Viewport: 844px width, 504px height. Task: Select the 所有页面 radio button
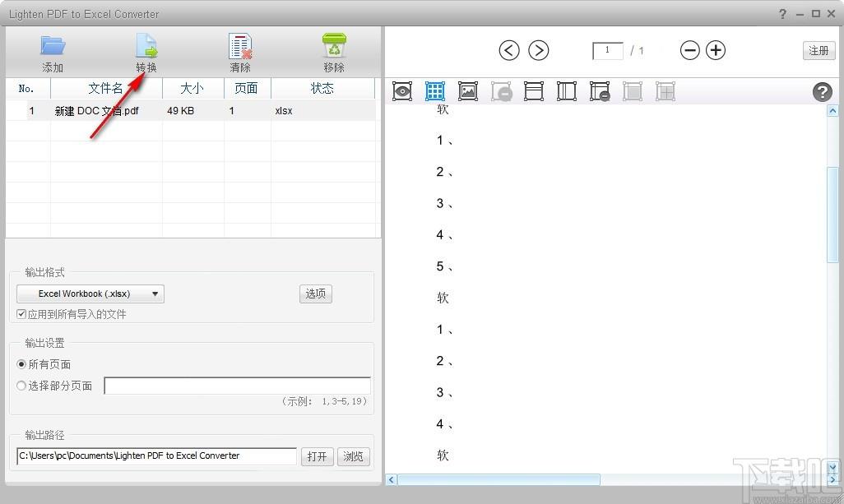tap(21, 364)
